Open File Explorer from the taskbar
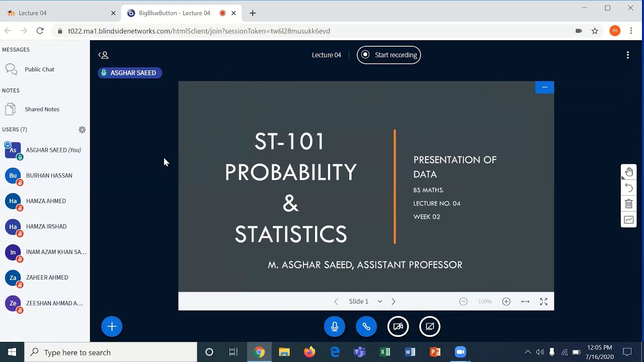The height and width of the screenshot is (362, 644). (284, 352)
